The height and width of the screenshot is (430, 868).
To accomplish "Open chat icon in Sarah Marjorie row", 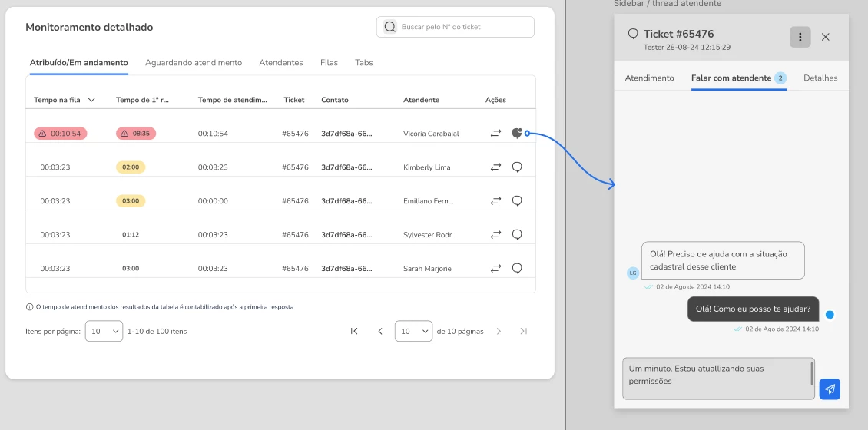I will (517, 269).
